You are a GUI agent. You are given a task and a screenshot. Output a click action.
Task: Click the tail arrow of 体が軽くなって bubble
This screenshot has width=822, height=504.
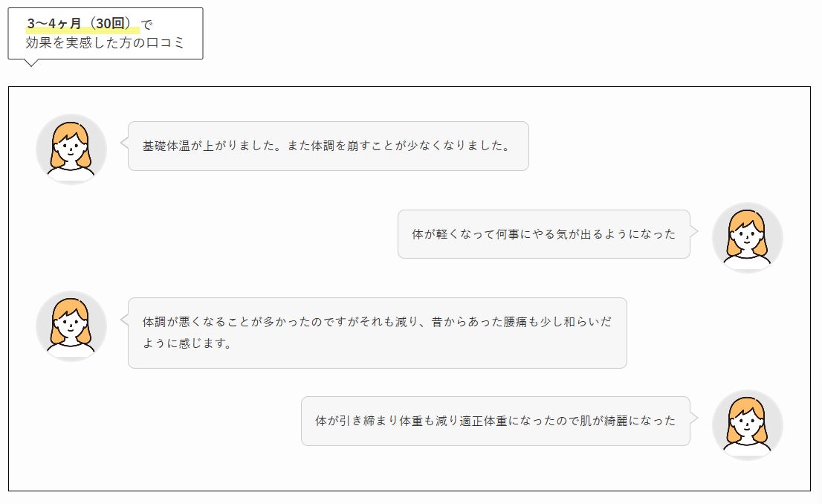(x=694, y=231)
